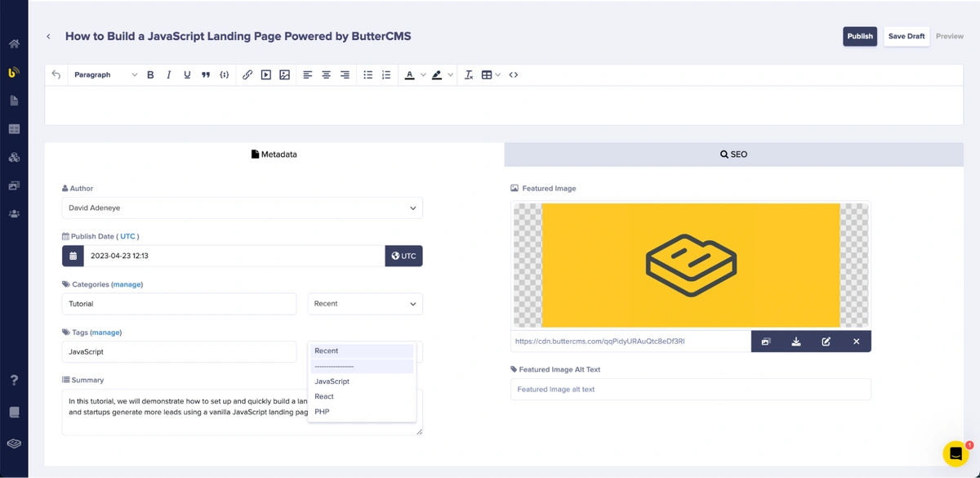The image size is (980, 478).
Task: Select Recent in the tags dropdown list
Action: click(362, 351)
